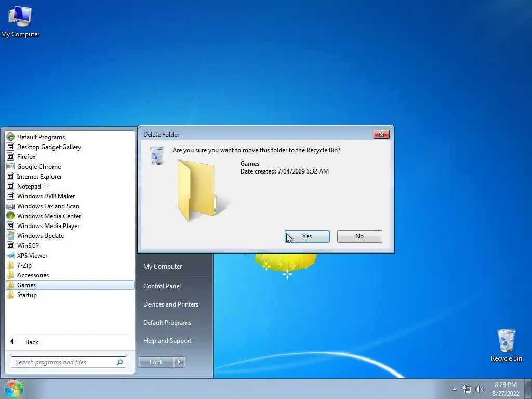
Task: Click the "7-Zip" folder label
Action: (24, 265)
